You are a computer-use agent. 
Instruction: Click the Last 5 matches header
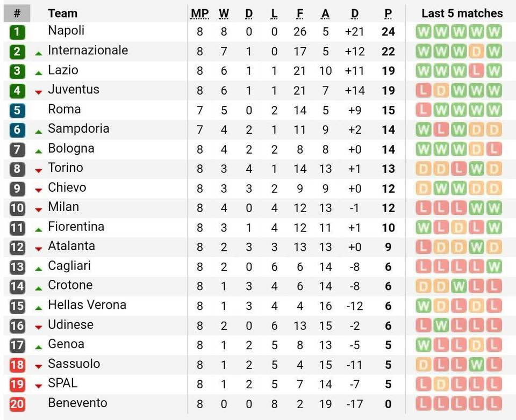(x=462, y=13)
